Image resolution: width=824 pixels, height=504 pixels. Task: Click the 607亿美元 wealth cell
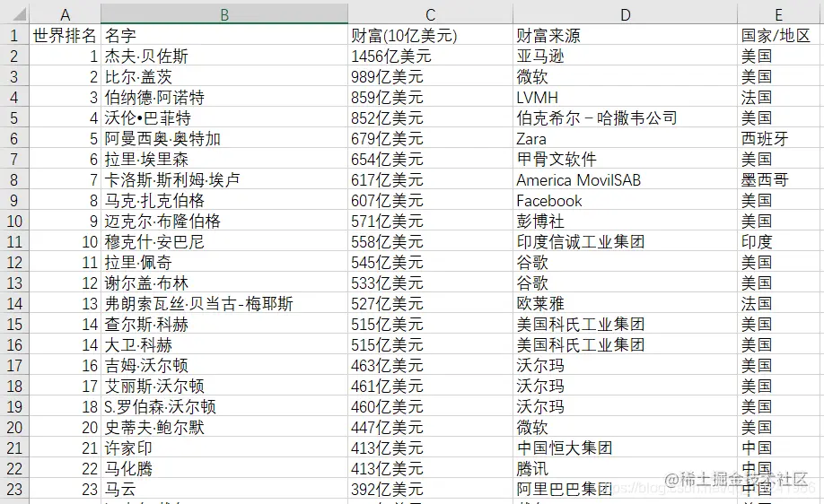point(430,201)
